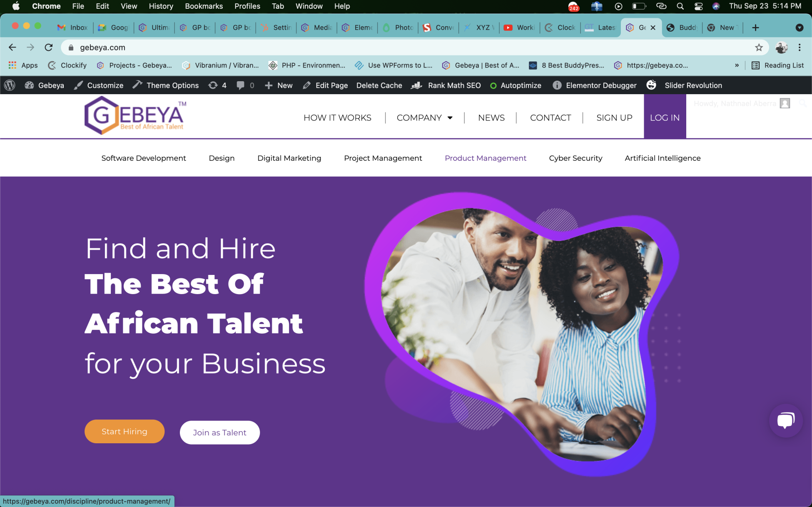Open the tab search dropdown arrow

(x=799, y=27)
